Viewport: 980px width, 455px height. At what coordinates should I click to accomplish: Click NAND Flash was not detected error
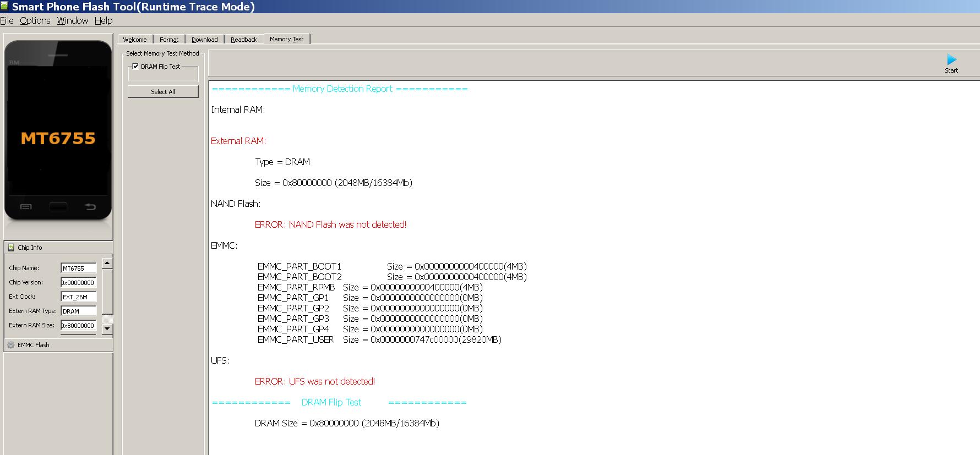coord(330,224)
